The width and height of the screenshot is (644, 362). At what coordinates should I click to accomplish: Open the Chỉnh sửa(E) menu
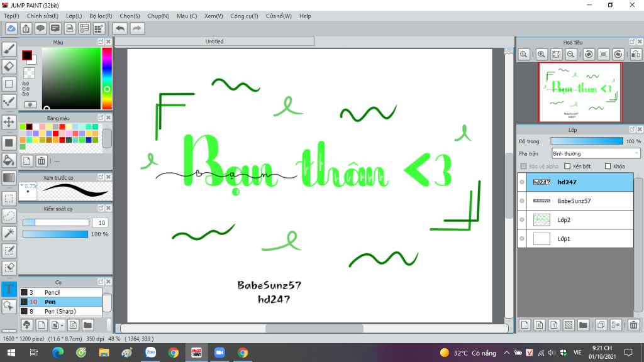click(x=42, y=16)
